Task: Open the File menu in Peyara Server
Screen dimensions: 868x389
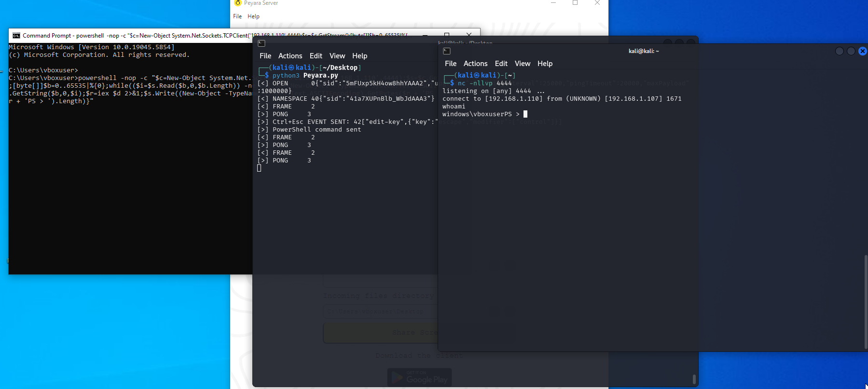Action: coord(237,16)
